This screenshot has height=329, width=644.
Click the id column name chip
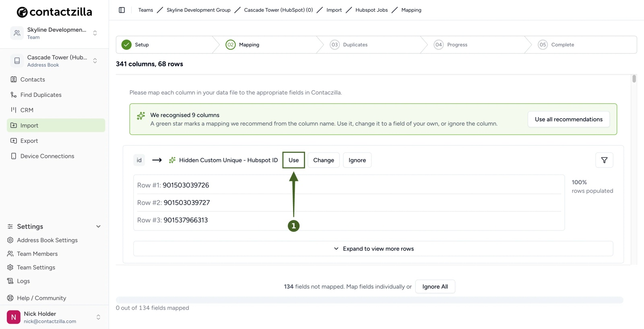(139, 160)
